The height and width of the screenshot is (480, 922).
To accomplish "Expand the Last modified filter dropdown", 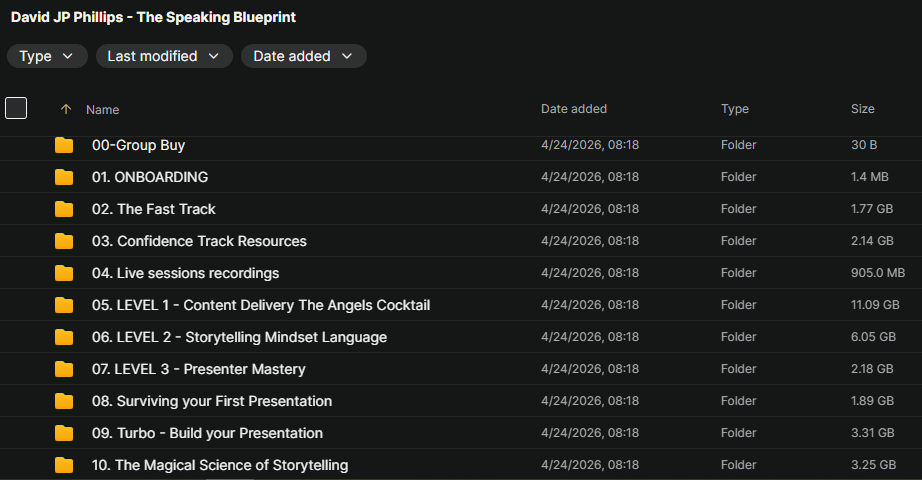I will [x=164, y=56].
